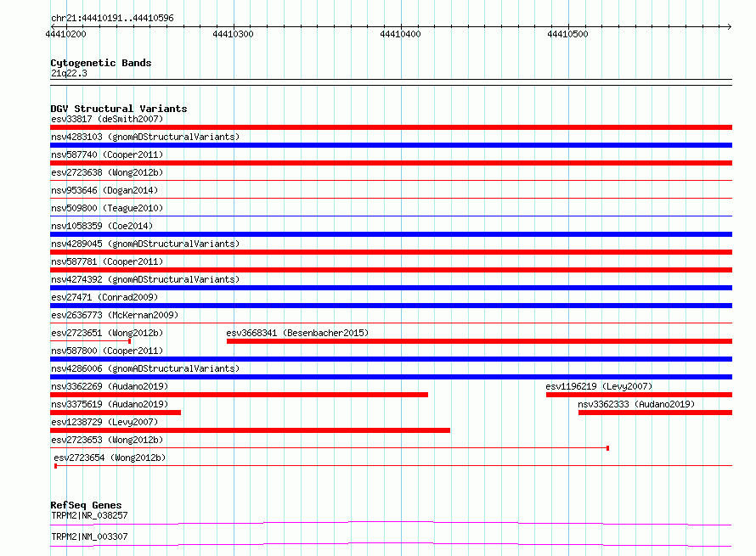Open variant nsv4274392 gnomAD label
Viewport: 756px width, 556px height.
(x=145, y=279)
